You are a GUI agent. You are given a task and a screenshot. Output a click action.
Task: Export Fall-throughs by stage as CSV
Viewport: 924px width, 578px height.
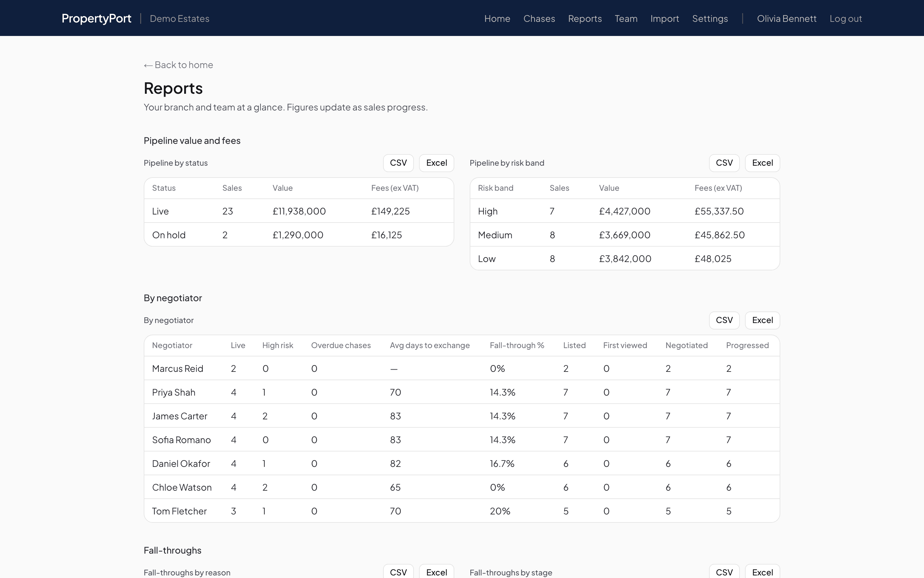point(724,572)
